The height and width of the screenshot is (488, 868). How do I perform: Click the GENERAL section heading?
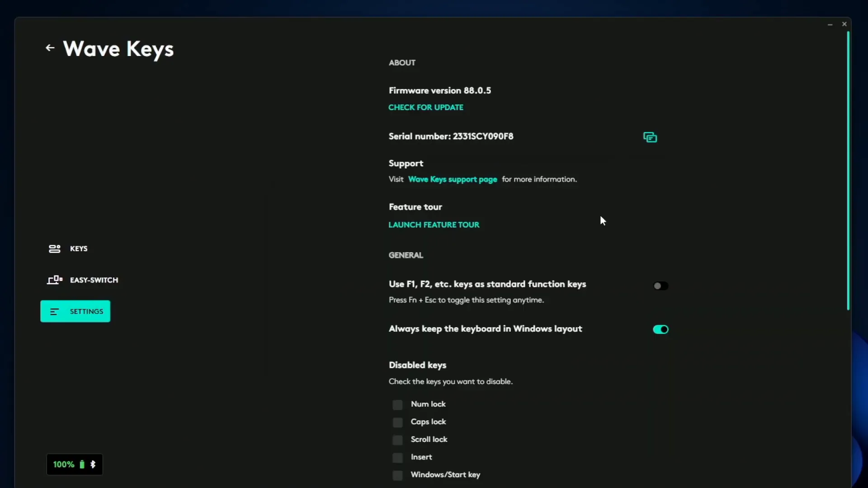(406, 255)
